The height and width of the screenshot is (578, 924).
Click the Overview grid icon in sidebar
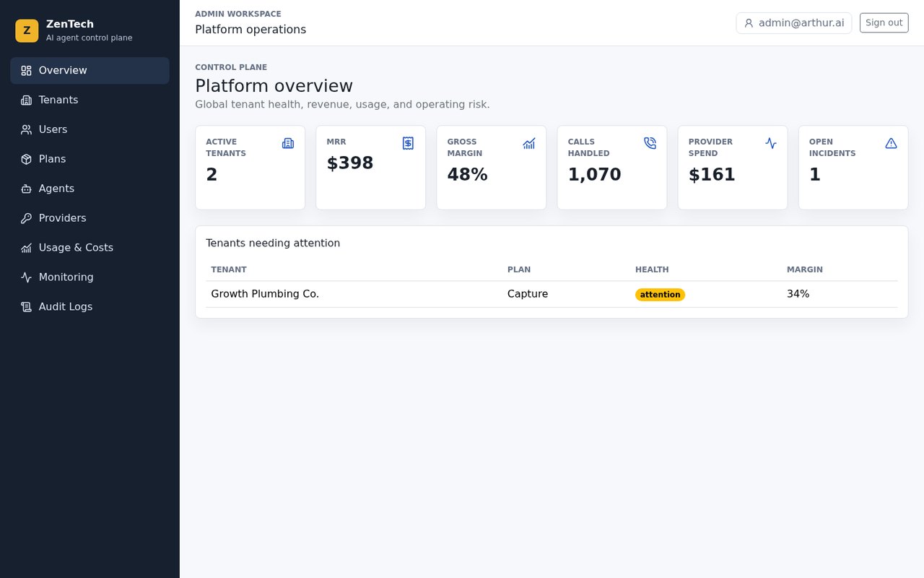[x=26, y=71]
